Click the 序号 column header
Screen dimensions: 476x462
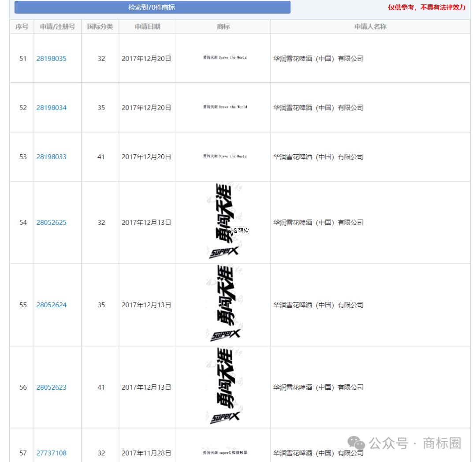pos(22,27)
